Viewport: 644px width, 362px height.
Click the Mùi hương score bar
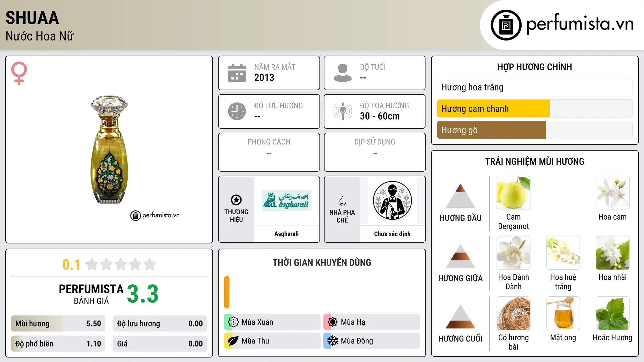point(58,323)
